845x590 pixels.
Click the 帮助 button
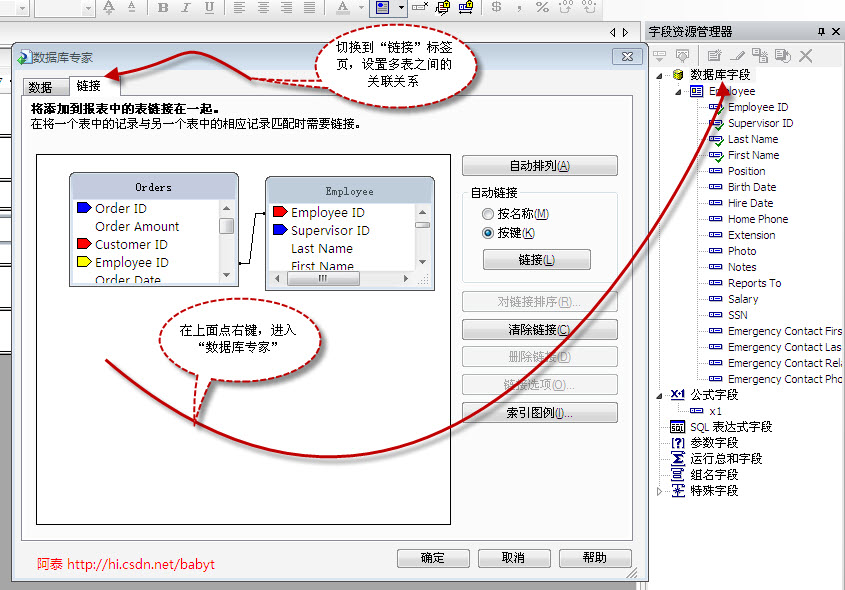(595, 558)
